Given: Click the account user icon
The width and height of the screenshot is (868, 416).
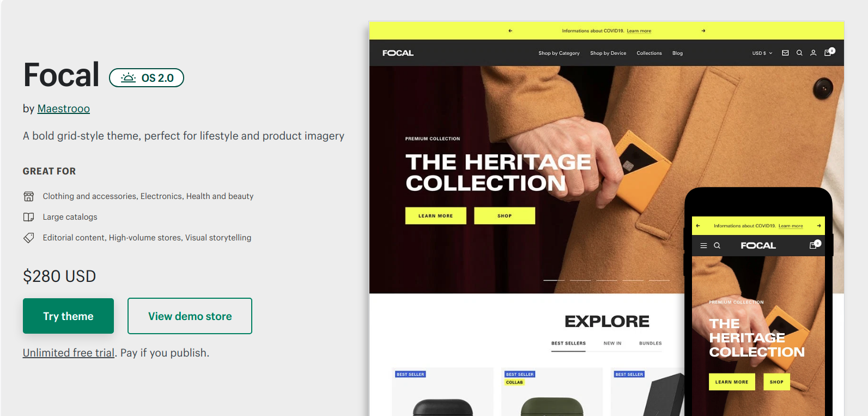Looking at the screenshot, I should point(814,53).
